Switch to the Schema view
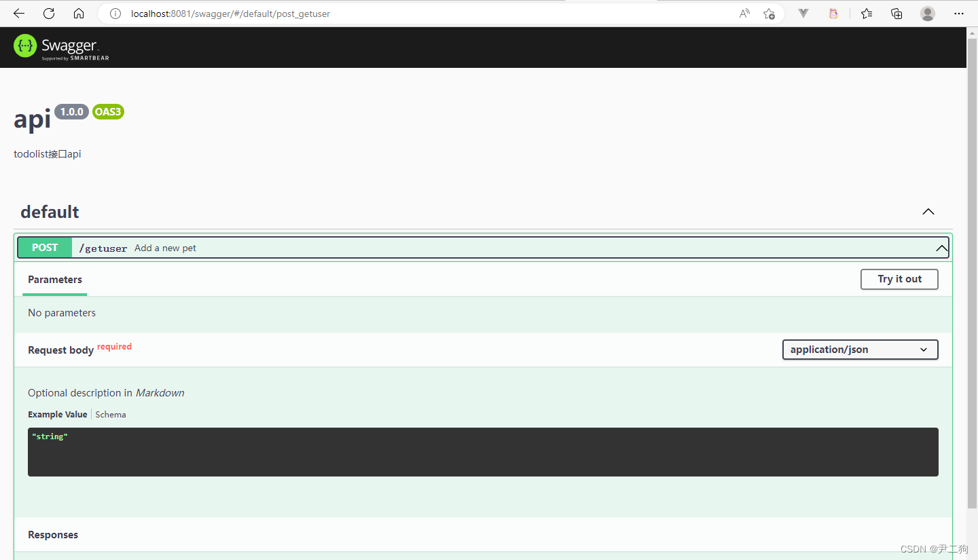 (x=110, y=414)
